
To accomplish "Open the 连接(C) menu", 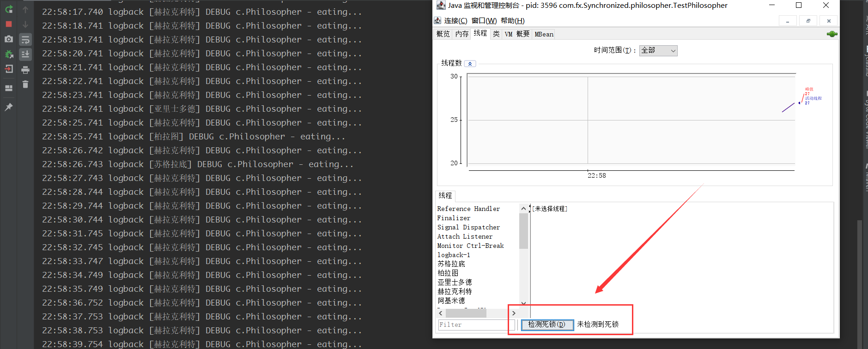I will coord(455,21).
